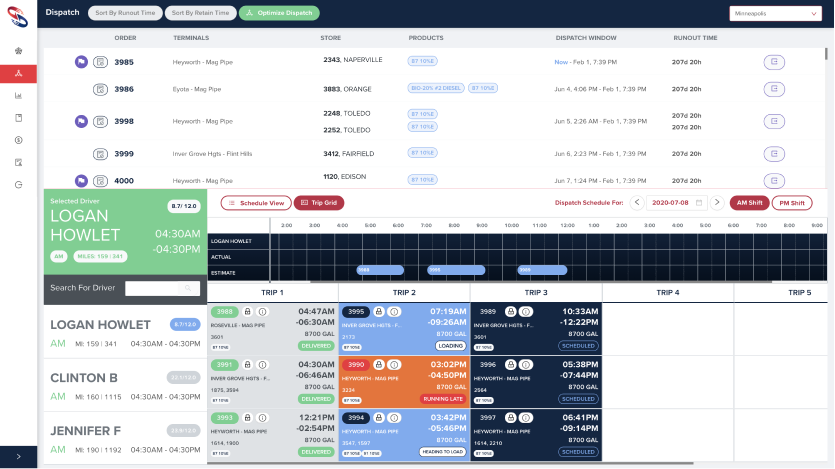
Task: Click the logout icon in the left sidebar
Action: pos(19,185)
